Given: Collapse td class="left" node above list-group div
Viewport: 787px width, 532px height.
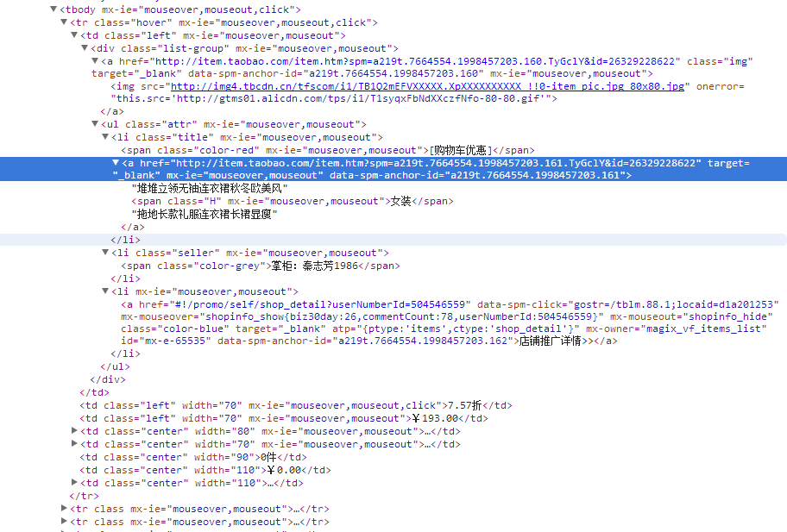Looking at the screenshot, I should tap(74, 35).
